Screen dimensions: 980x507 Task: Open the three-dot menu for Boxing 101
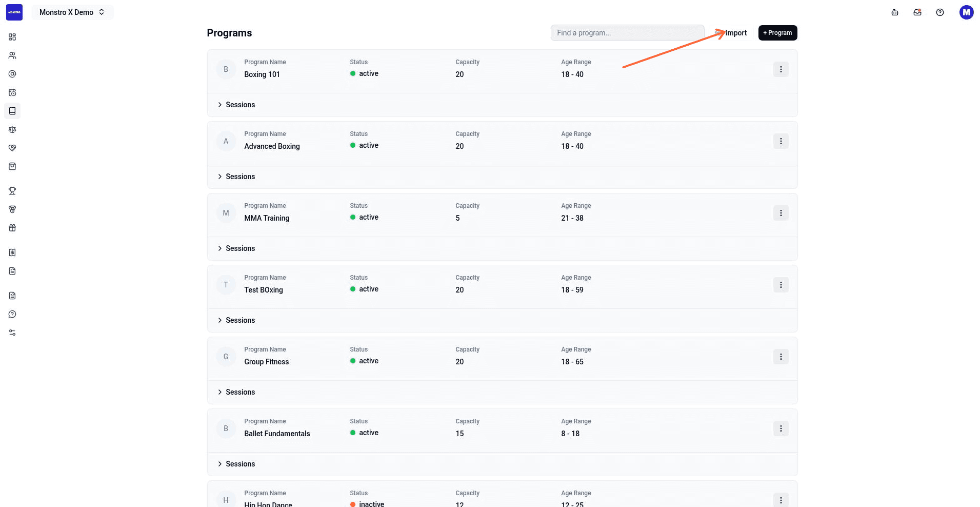click(781, 69)
